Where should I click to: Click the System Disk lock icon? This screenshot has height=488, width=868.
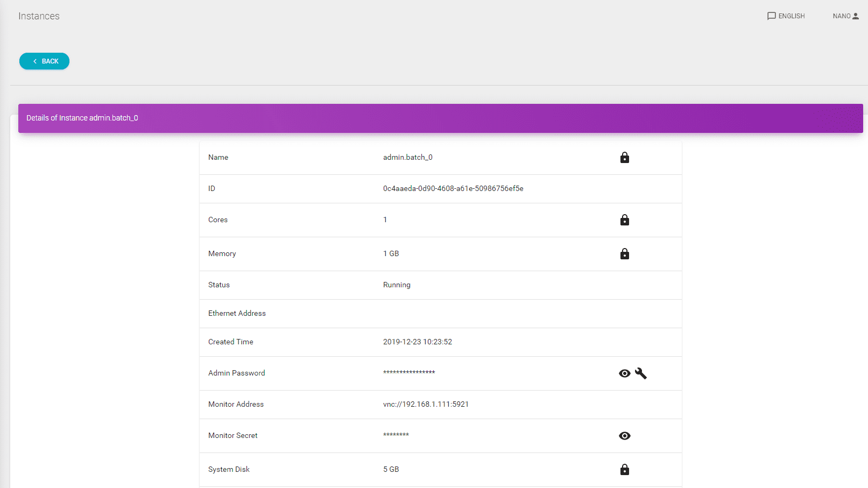[x=624, y=470]
